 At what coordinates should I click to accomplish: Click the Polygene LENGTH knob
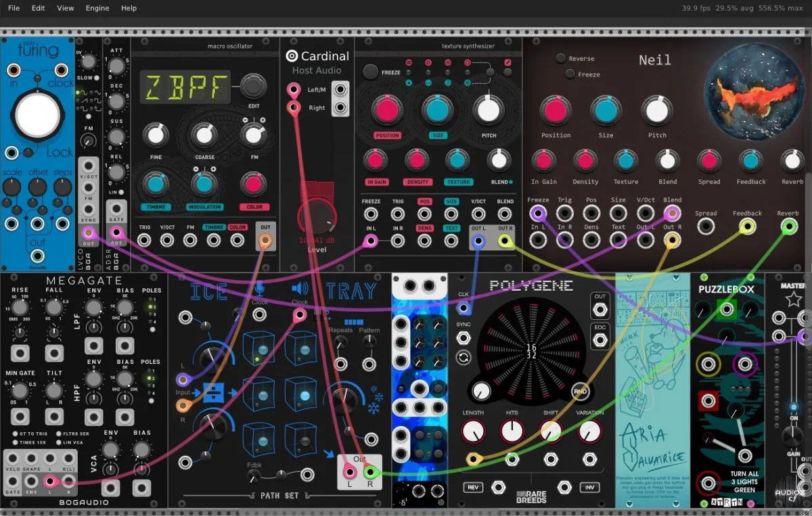(x=474, y=431)
